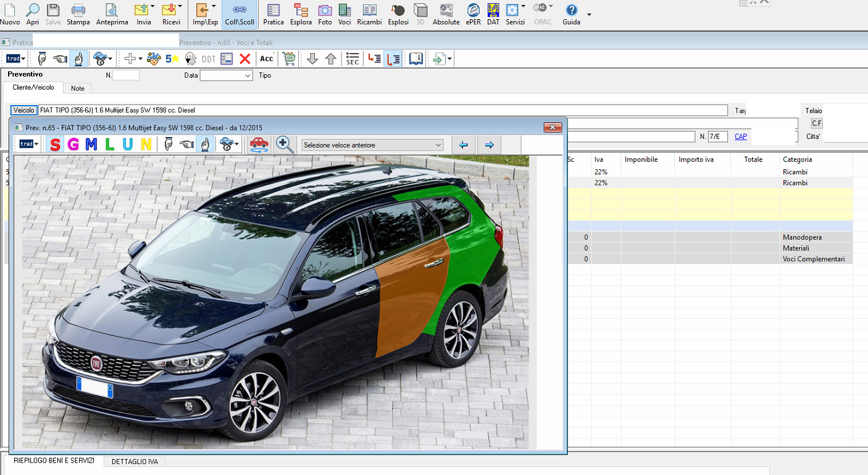
Task: Move item down with down arrow
Action: click(312, 59)
